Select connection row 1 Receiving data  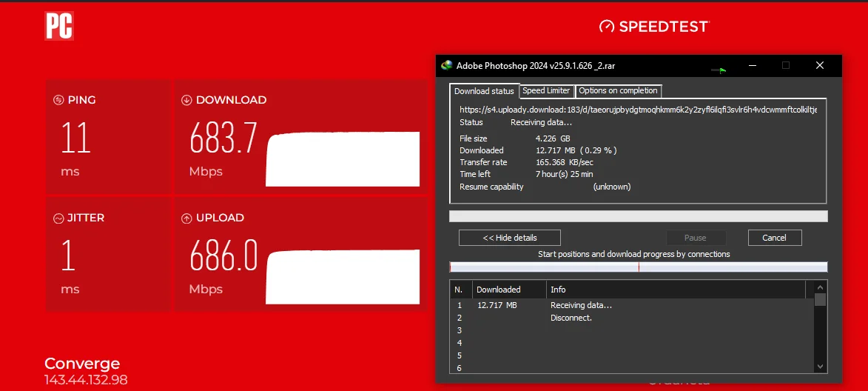pos(632,305)
